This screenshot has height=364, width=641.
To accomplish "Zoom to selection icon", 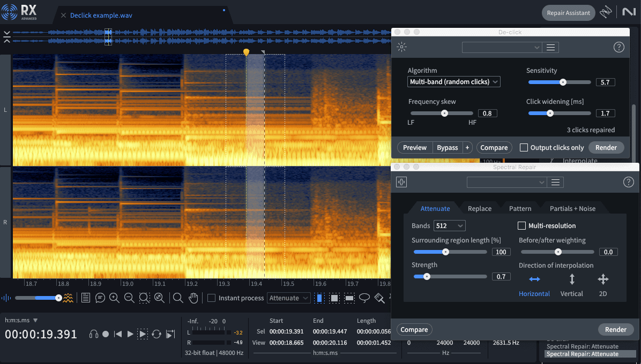I will (x=144, y=298).
